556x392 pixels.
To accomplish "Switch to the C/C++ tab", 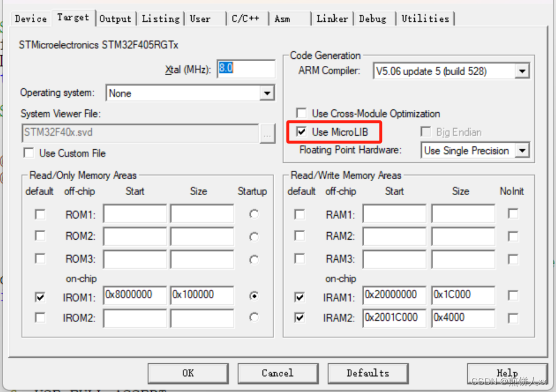I will [x=247, y=18].
